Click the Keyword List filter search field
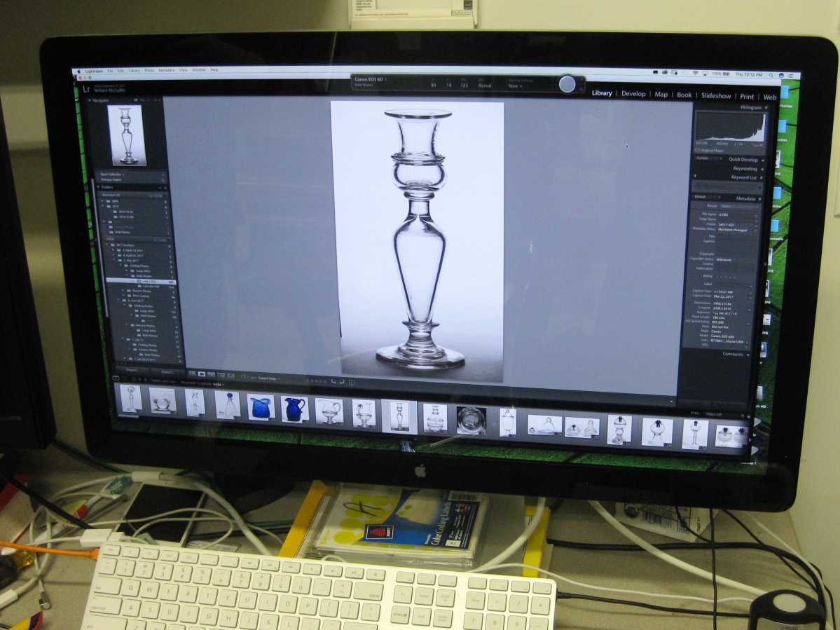The width and height of the screenshot is (840, 630). click(727, 187)
